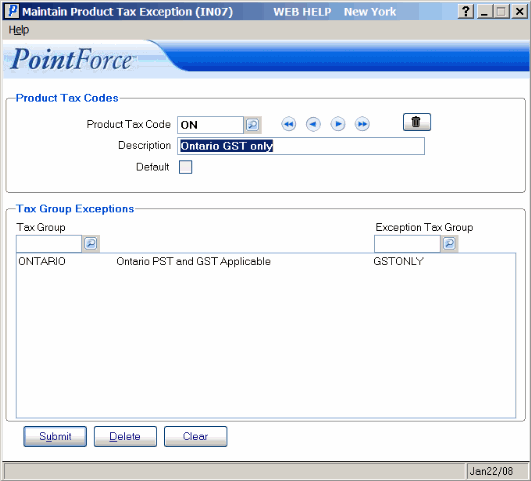
Task: Go to first product tax record
Action: click(289, 124)
